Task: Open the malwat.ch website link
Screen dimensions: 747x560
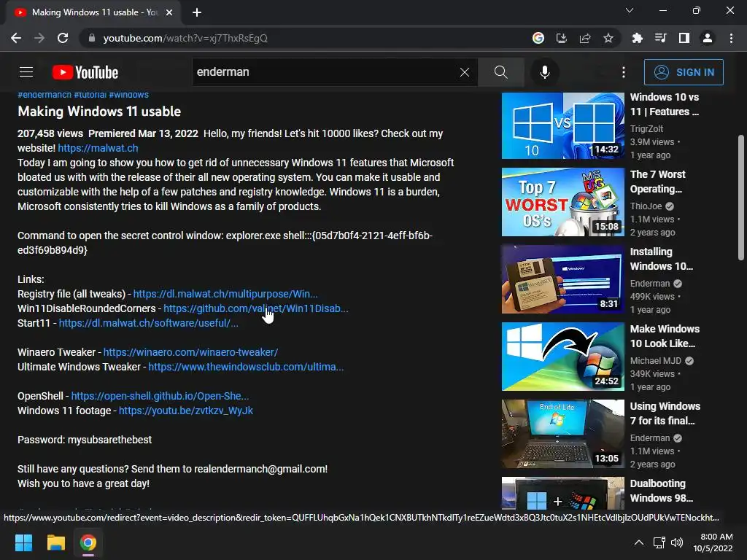Action: tap(98, 148)
